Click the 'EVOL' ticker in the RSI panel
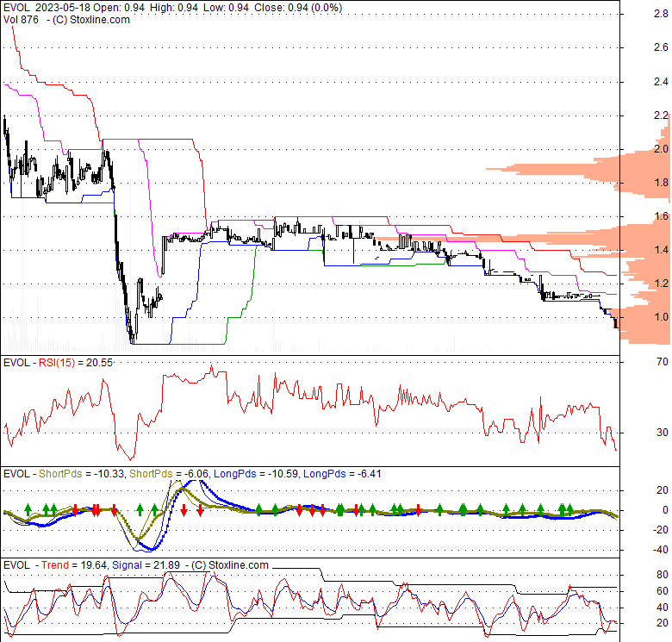This screenshot has width=672, height=642. 16,363
